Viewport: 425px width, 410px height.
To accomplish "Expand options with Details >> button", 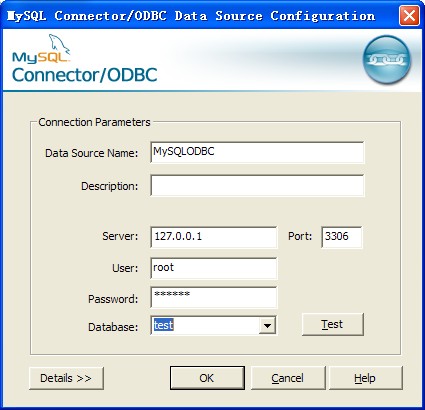I will click(x=66, y=378).
